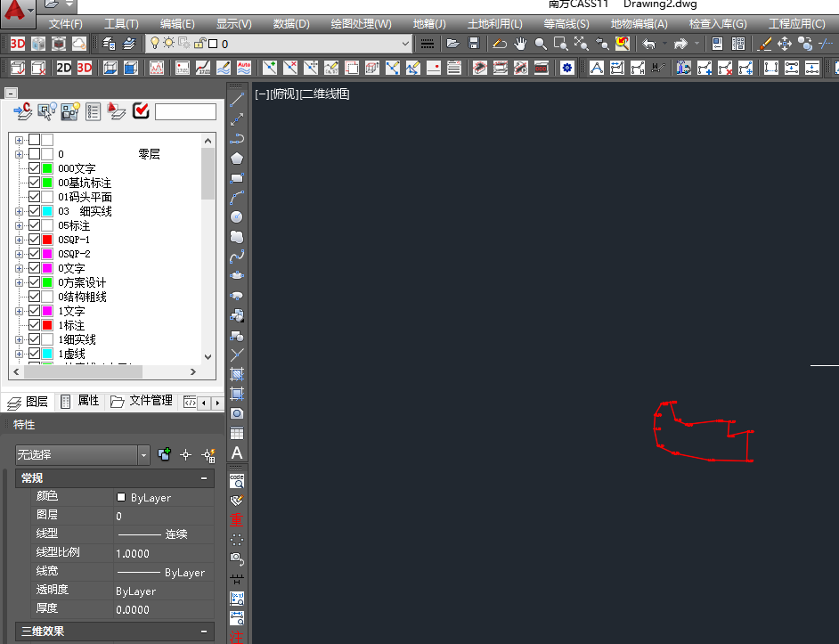
Task: Click the Redo arrow icon
Action: (x=680, y=44)
